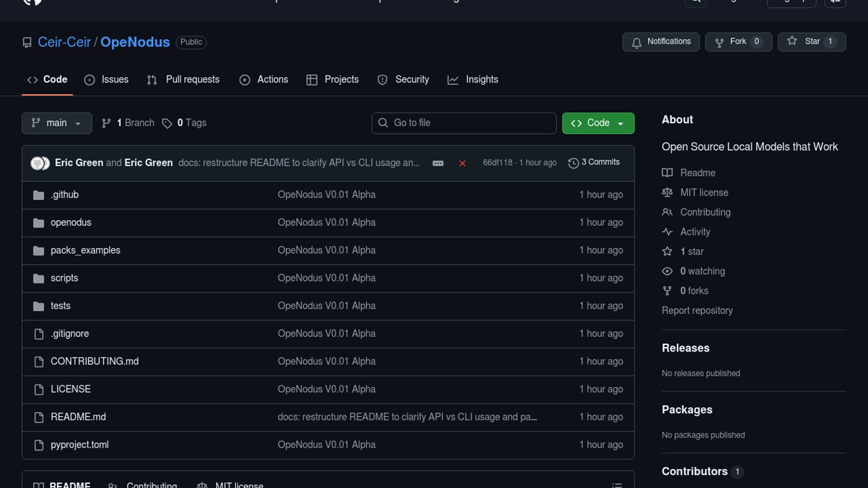The image size is (868, 488).
Task: Click the failed status X icon on latest commit
Action: coord(462,163)
